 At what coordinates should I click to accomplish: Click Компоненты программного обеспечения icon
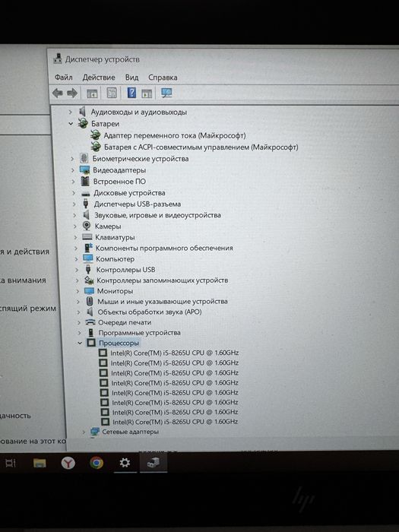88,248
